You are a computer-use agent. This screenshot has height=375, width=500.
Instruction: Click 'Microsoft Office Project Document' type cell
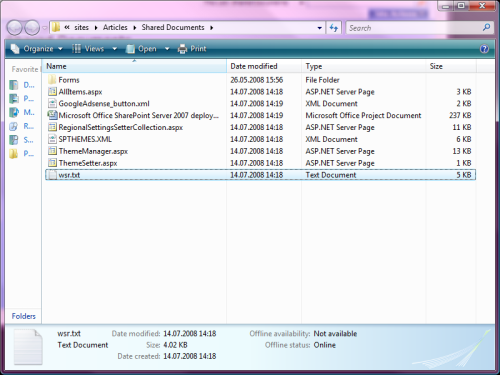(x=363, y=115)
